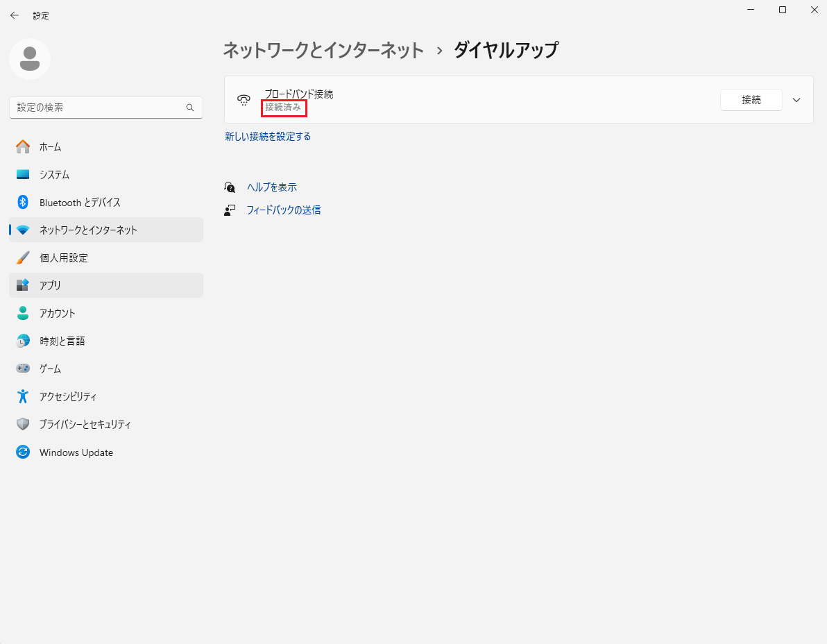
Task: Open Bluetooth とデバイス settings
Action: [x=24, y=202]
